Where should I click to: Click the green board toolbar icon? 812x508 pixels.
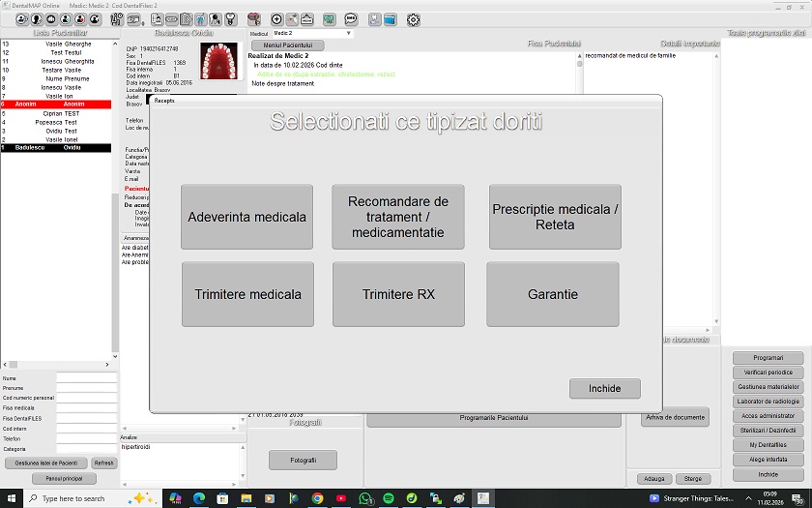[x=330, y=19]
